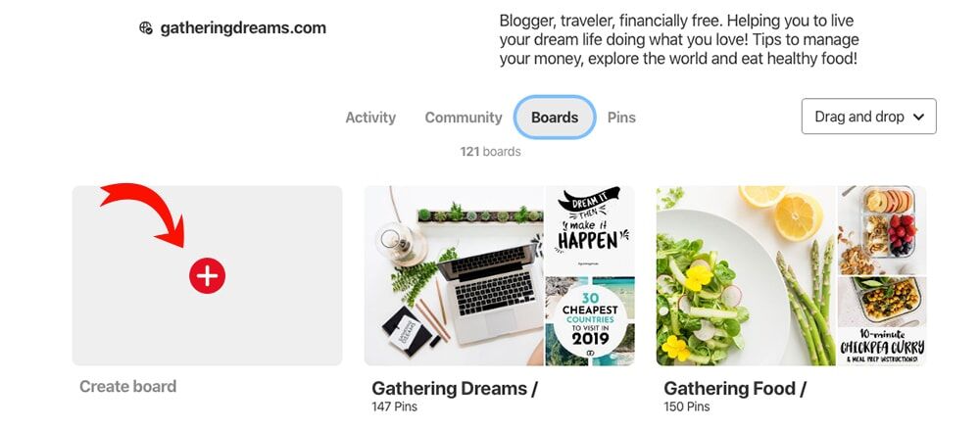This screenshot has width=980, height=429.
Task: Open the laptop desk cover image
Action: pos(454,275)
